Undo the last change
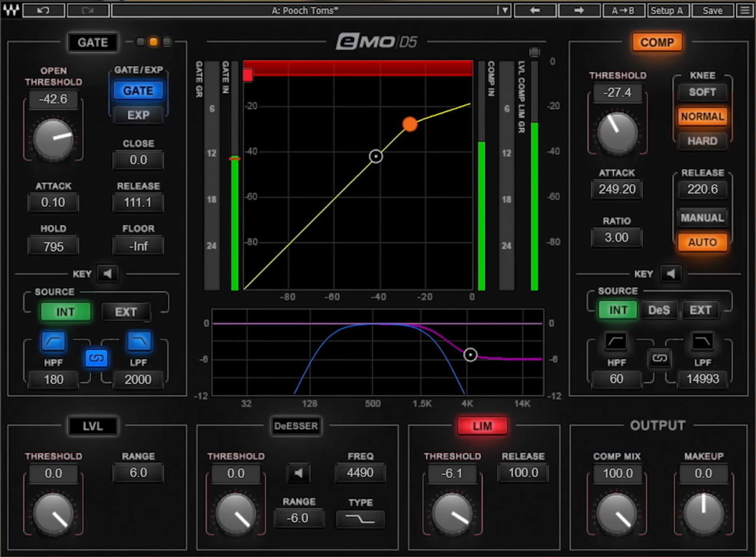Image resolution: width=756 pixels, height=557 pixels. 44,10
